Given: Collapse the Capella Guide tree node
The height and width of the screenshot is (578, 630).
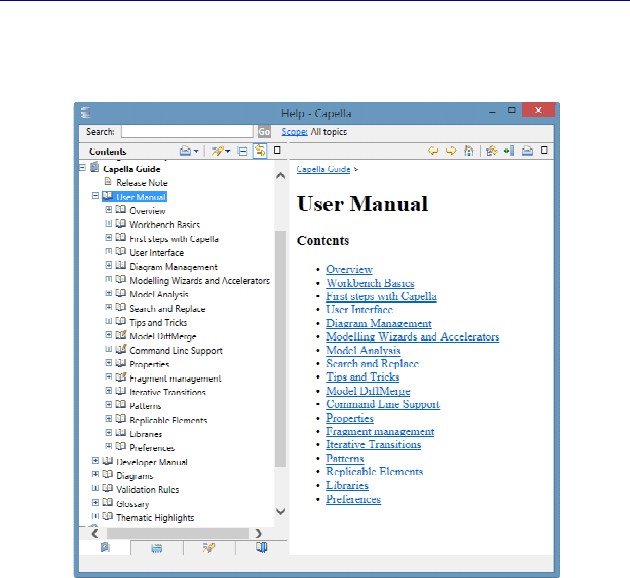Looking at the screenshot, I should tap(82, 167).
